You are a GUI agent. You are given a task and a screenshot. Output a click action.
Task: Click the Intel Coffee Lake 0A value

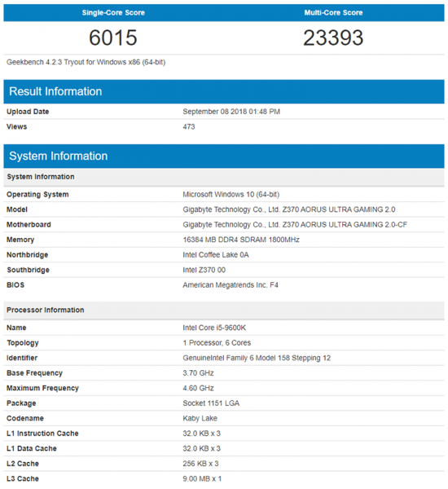pyautogui.click(x=216, y=255)
